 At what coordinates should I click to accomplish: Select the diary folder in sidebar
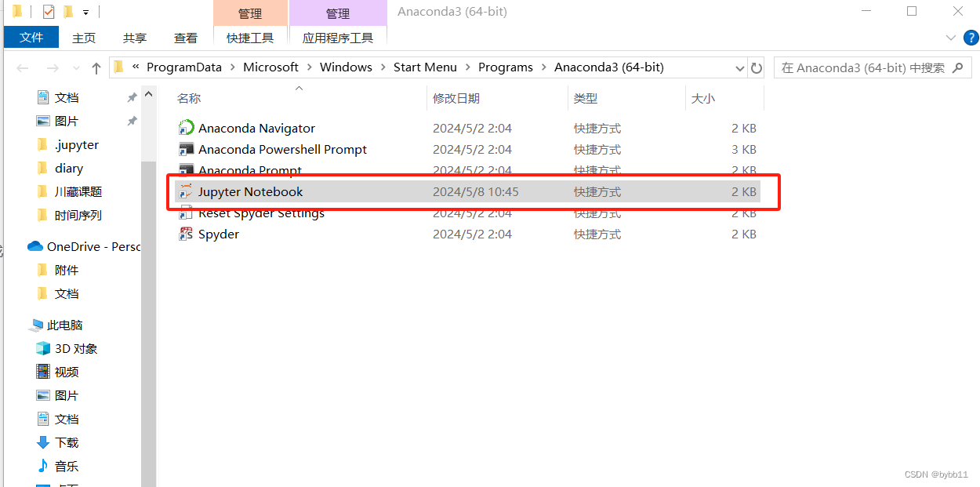(69, 168)
